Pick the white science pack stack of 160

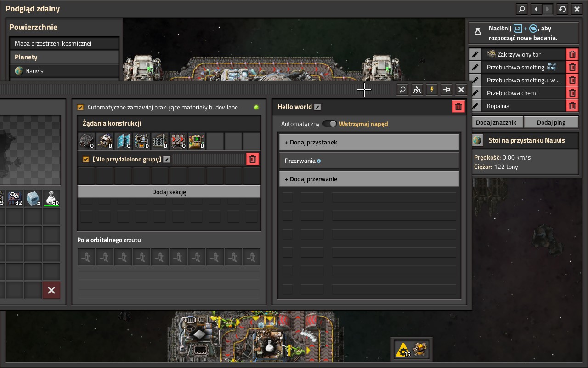[51, 198]
